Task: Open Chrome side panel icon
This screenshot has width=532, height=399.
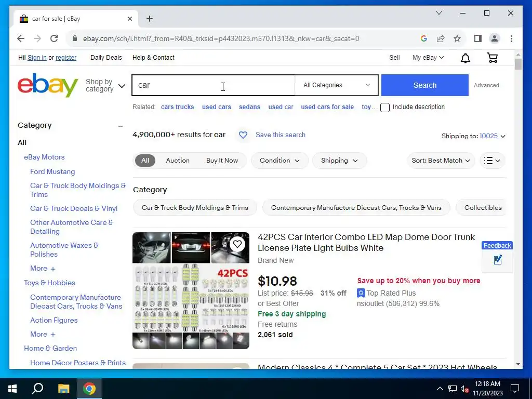Action: pos(478,38)
